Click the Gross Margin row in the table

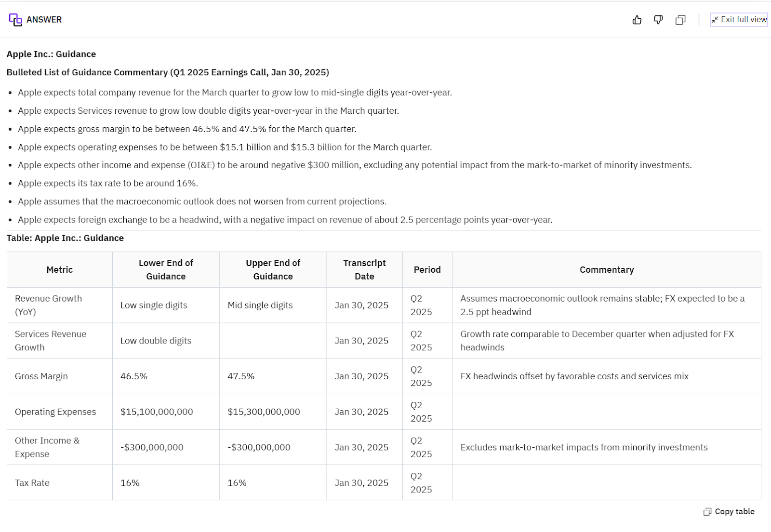click(41, 376)
